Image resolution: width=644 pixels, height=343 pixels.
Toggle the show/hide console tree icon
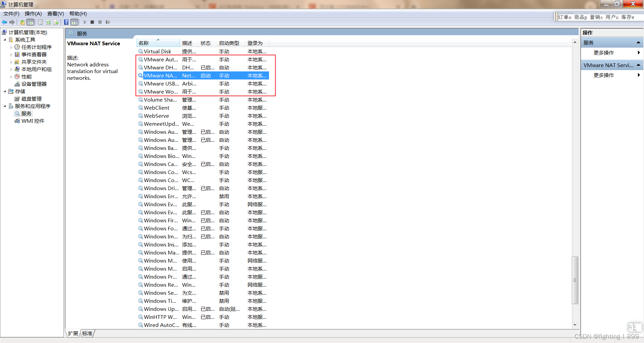tap(31, 22)
